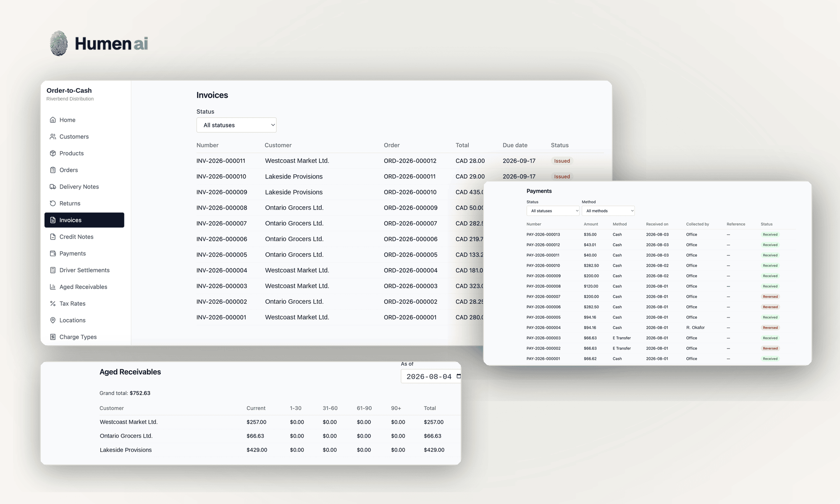Navigate to Aged Receivables in sidebar

[x=84, y=287]
